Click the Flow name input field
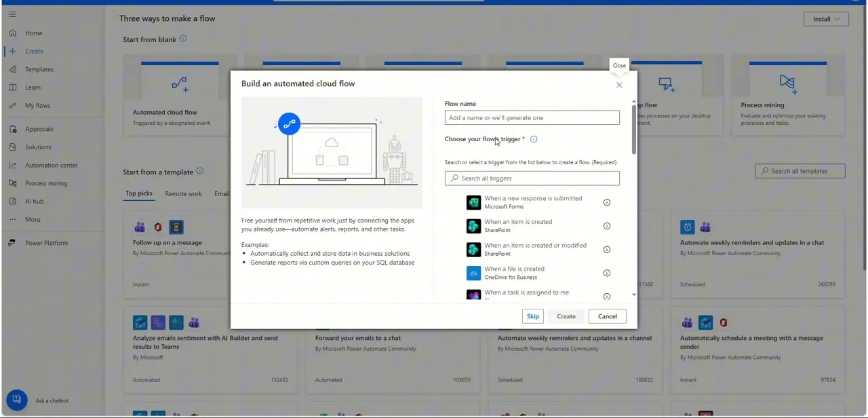This screenshot has width=868, height=418. tap(532, 117)
